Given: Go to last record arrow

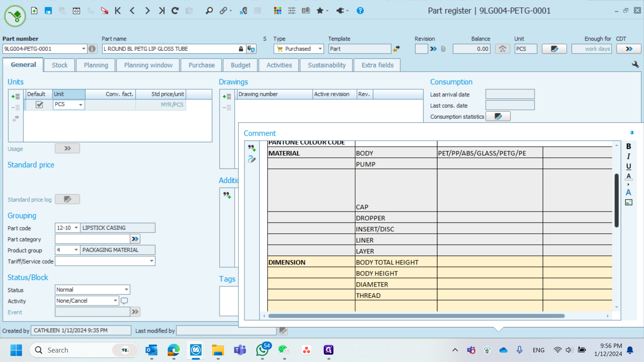Looking at the screenshot, I should pos(162,11).
